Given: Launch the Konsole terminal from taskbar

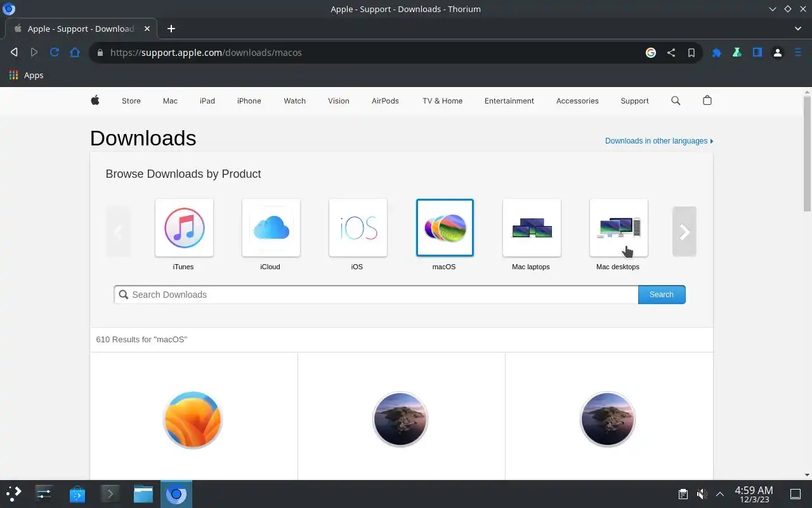Looking at the screenshot, I should point(110,493).
